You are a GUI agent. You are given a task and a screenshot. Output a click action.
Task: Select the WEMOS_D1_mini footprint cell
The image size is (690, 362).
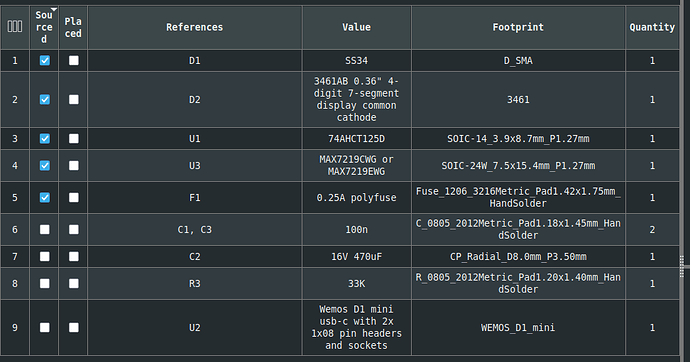coord(518,328)
